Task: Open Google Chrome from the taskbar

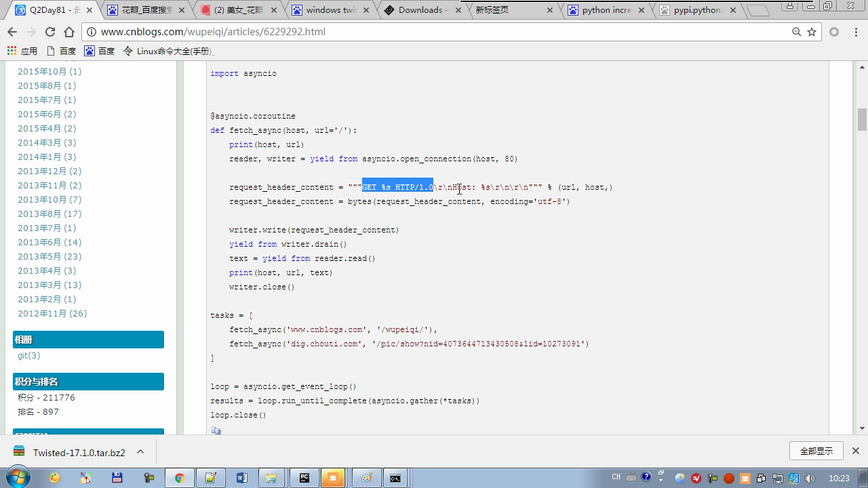Action: (179, 478)
